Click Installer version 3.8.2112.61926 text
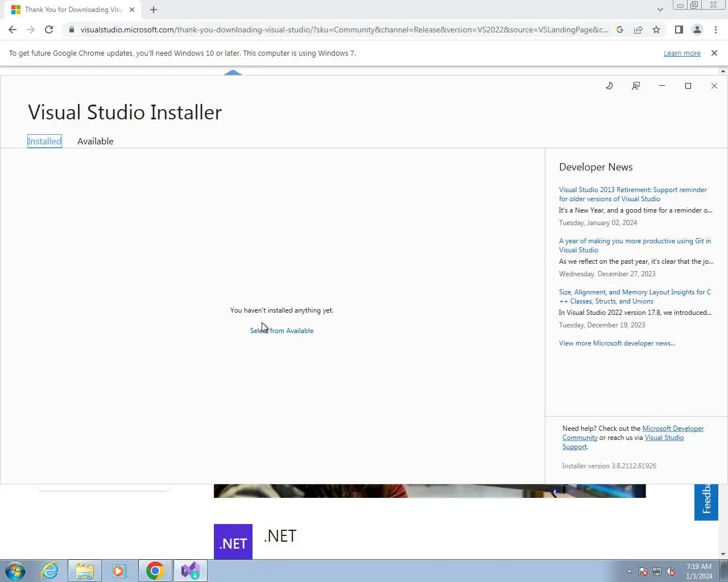 (609, 466)
